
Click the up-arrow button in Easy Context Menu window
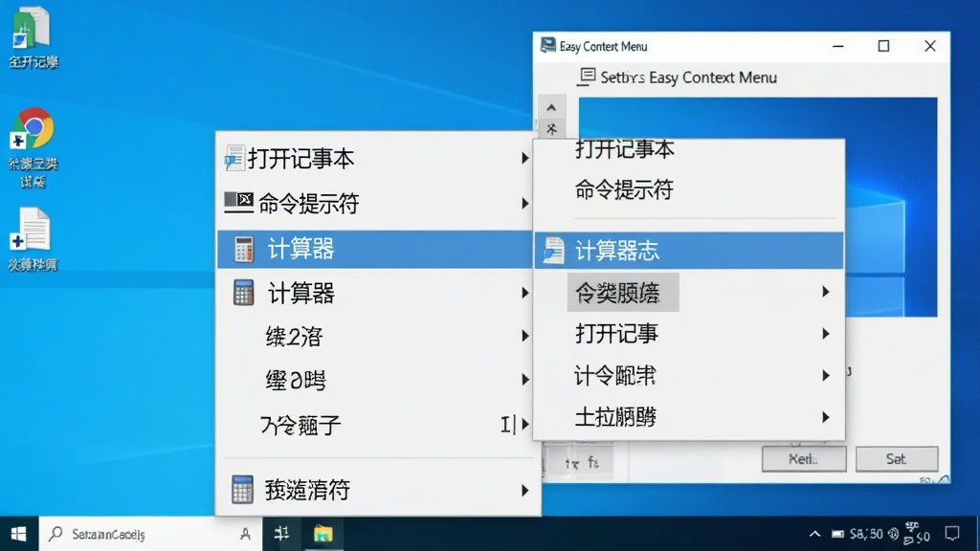point(551,107)
